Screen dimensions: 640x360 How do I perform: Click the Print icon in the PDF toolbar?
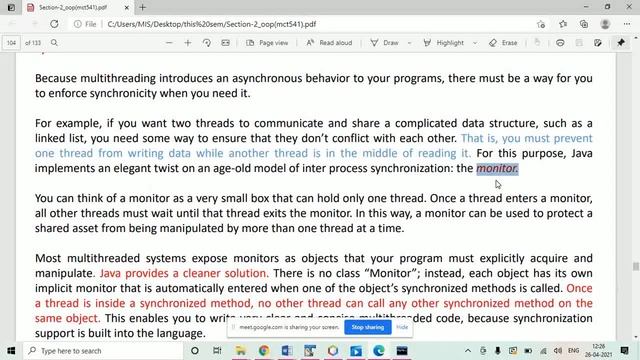[560, 42]
